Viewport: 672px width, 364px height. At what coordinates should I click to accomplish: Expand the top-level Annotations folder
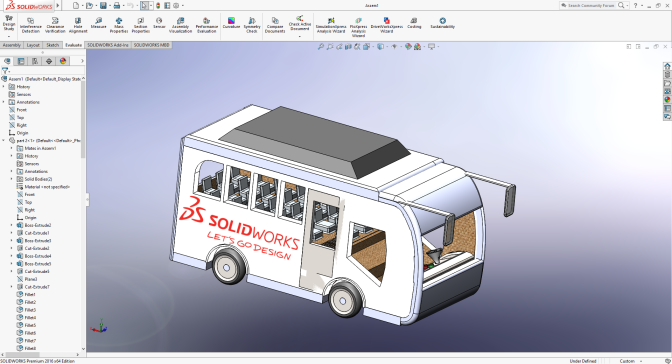tap(4, 102)
